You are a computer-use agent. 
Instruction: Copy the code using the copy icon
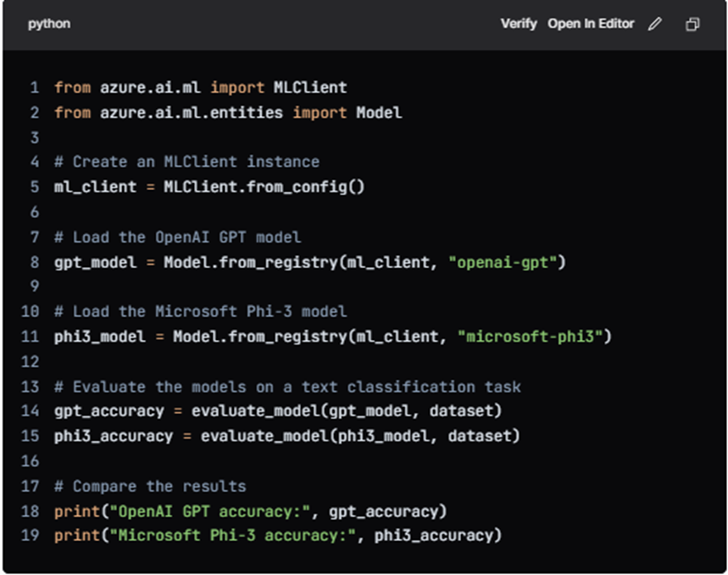click(x=692, y=24)
